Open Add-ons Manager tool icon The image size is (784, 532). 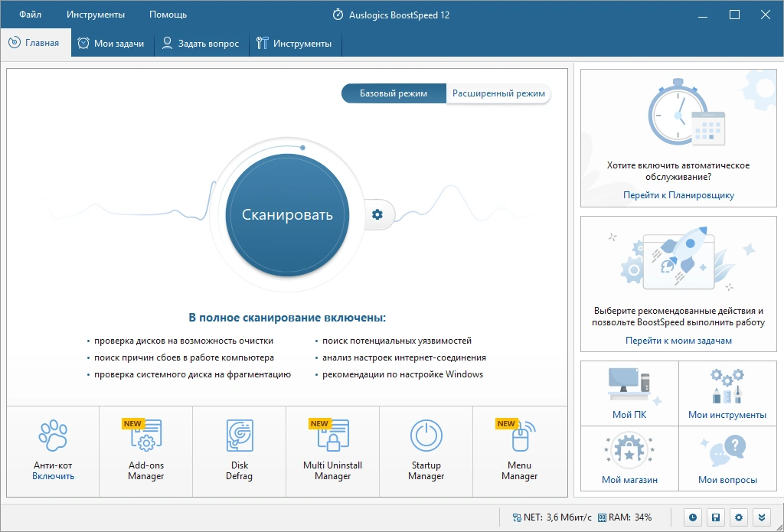[145, 435]
